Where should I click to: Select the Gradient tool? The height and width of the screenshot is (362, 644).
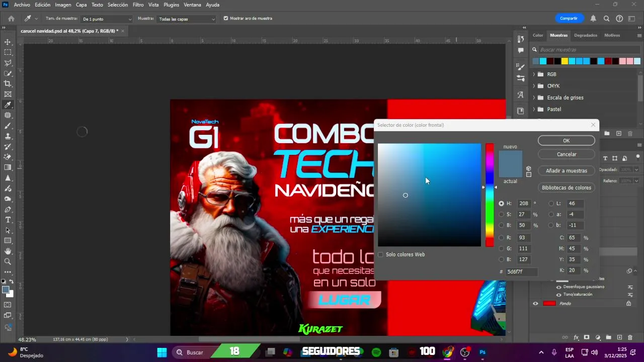coord(8,167)
